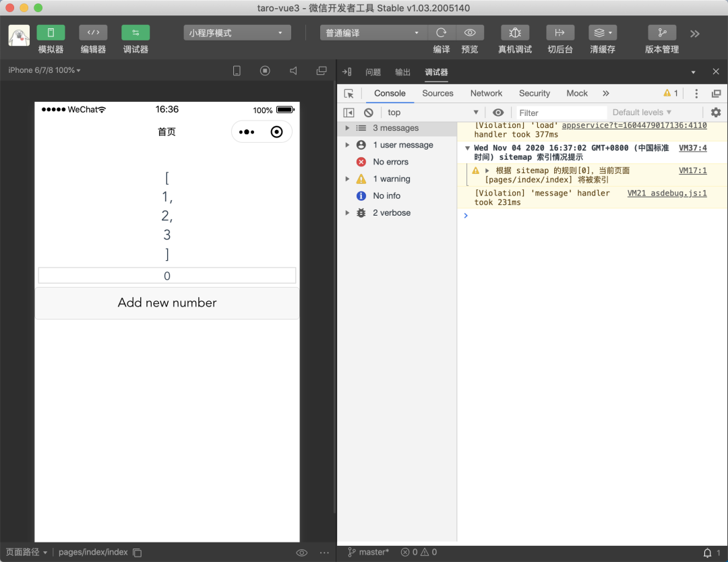Viewport: 728px width, 562px height.
Task: Toggle the console sidebar
Action: coord(348,113)
